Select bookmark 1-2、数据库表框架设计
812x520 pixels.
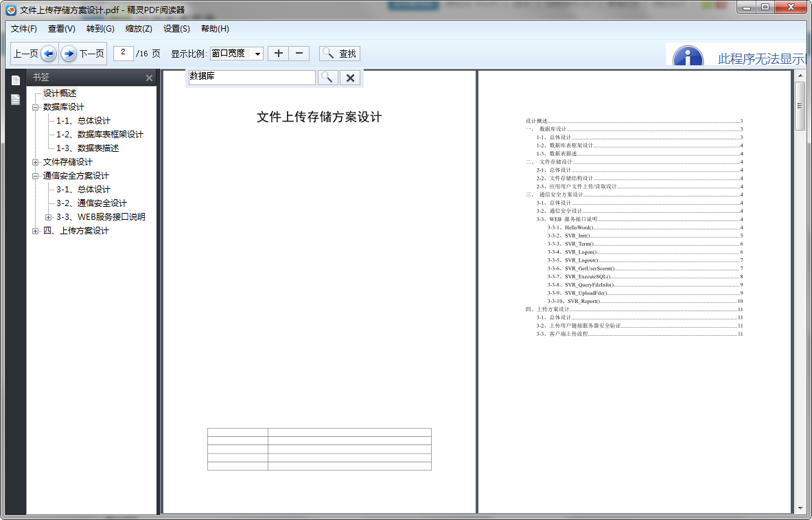(100, 134)
